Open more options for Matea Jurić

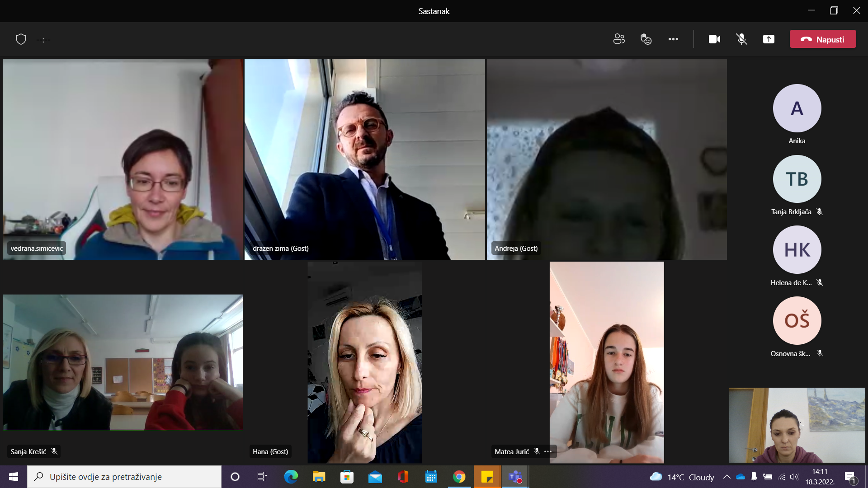click(548, 451)
